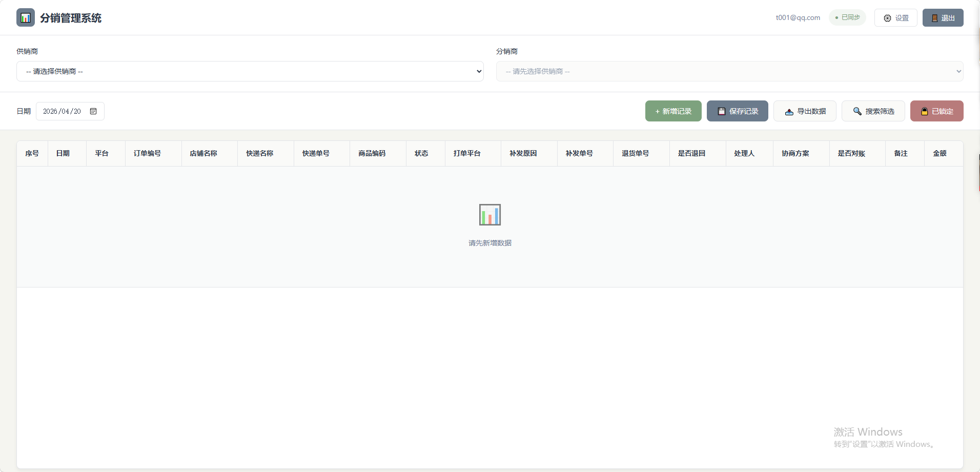Click the 是否对账 column header

pyautogui.click(x=851, y=153)
